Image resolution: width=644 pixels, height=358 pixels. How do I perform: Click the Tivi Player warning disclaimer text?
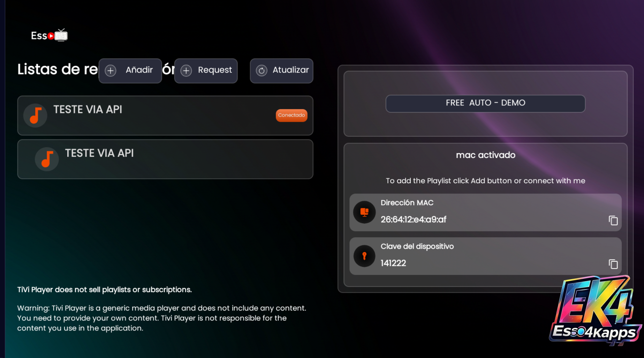[161, 318]
